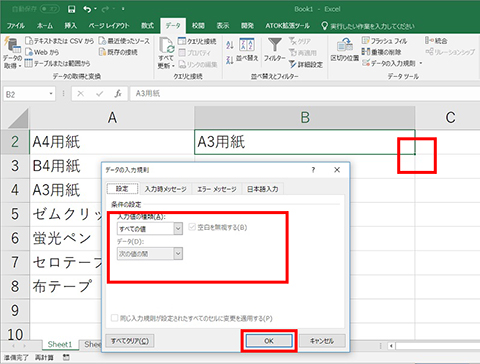Switch to the 挿入 ribbon tab

pyautogui.click(x=70, y=26)
